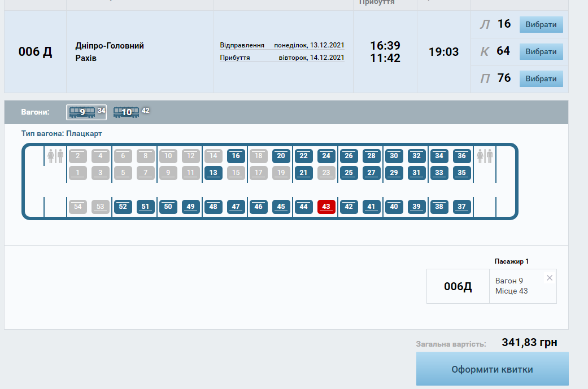
Task: Choose seat 37 on side row
Action: pyautogui.click(x=461, y=207)
